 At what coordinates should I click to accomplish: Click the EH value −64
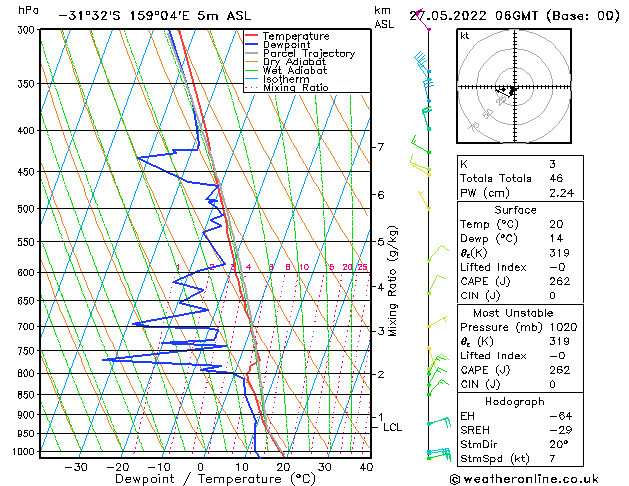pyautogui.click(x=561, y=416)
